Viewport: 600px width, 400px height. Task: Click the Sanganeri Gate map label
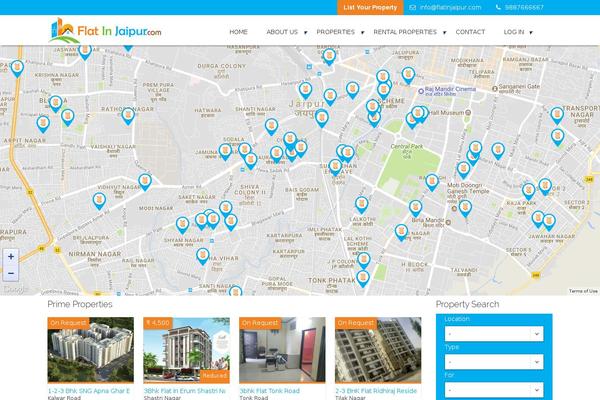point(519,87)
